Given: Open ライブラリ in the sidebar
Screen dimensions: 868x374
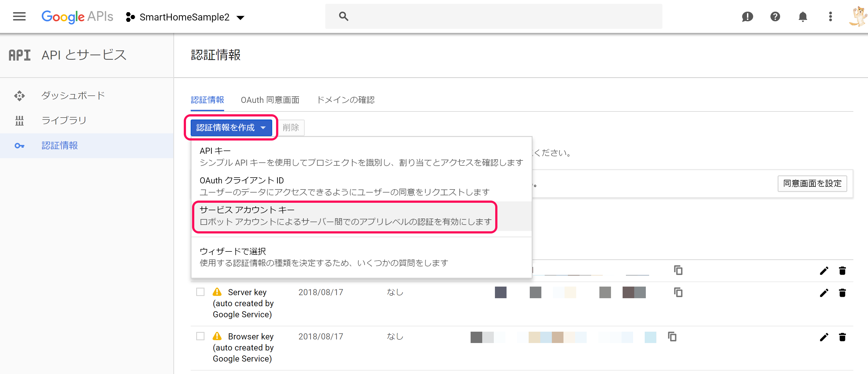Looking at the screenshot, I should (64, 120).
